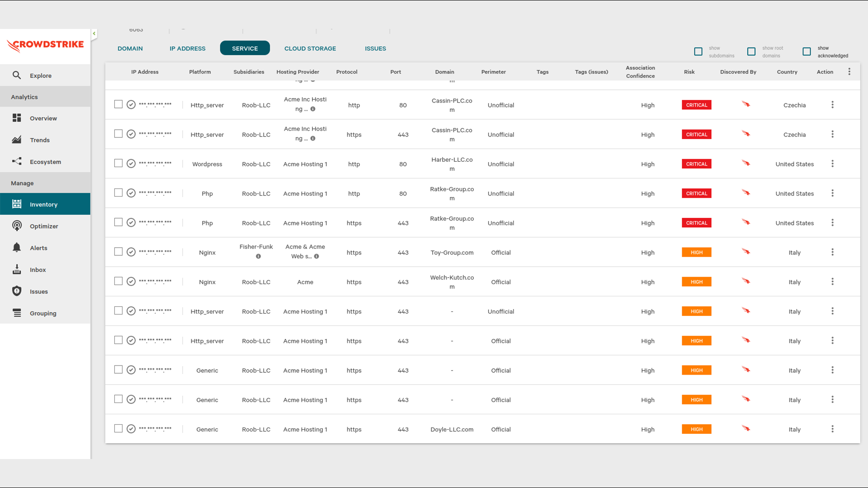Click acknowledge checkmark in Doyle-LLC.com row
The height and width of the screenshot is (488, 868).
pos(131,429)
